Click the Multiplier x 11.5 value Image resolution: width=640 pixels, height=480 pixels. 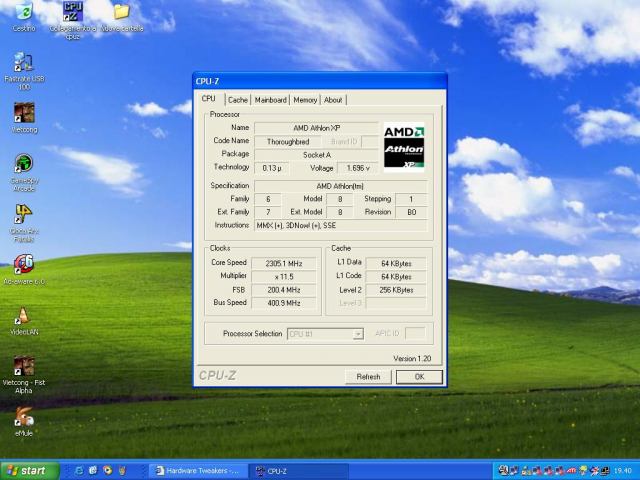click(284, 277)
